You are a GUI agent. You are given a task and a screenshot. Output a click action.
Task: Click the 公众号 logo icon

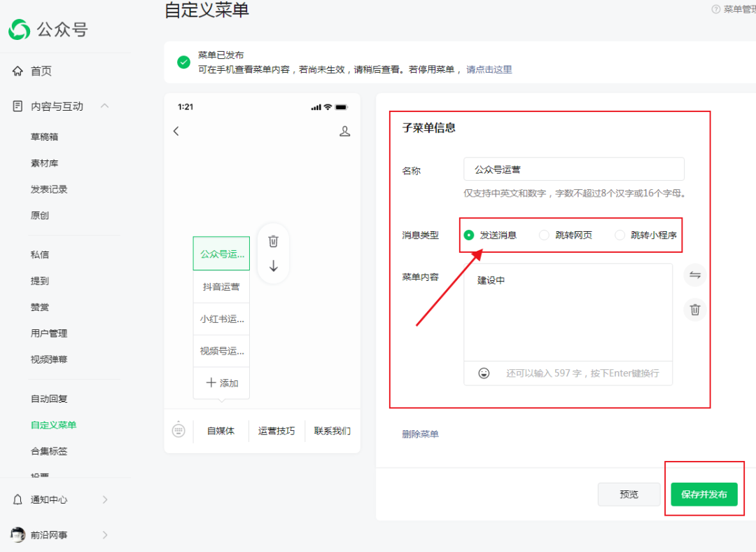coord(17,30)
